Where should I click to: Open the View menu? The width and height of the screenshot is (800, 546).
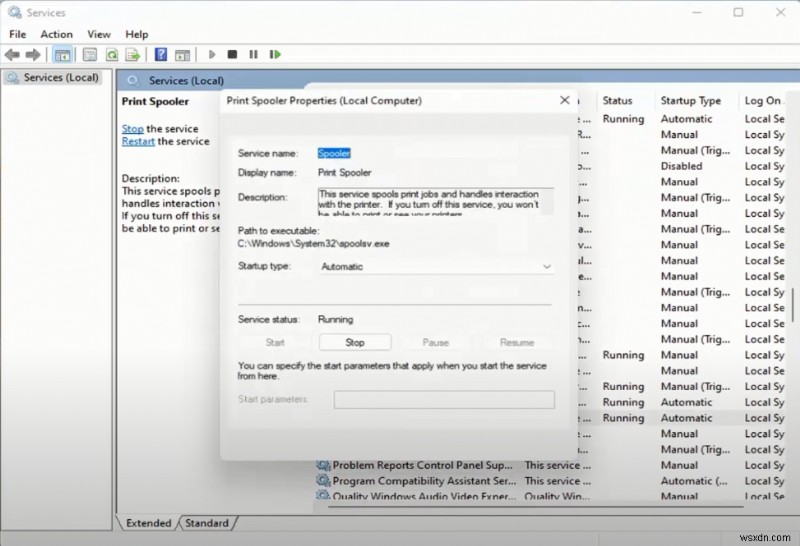[x=98, y=34]
